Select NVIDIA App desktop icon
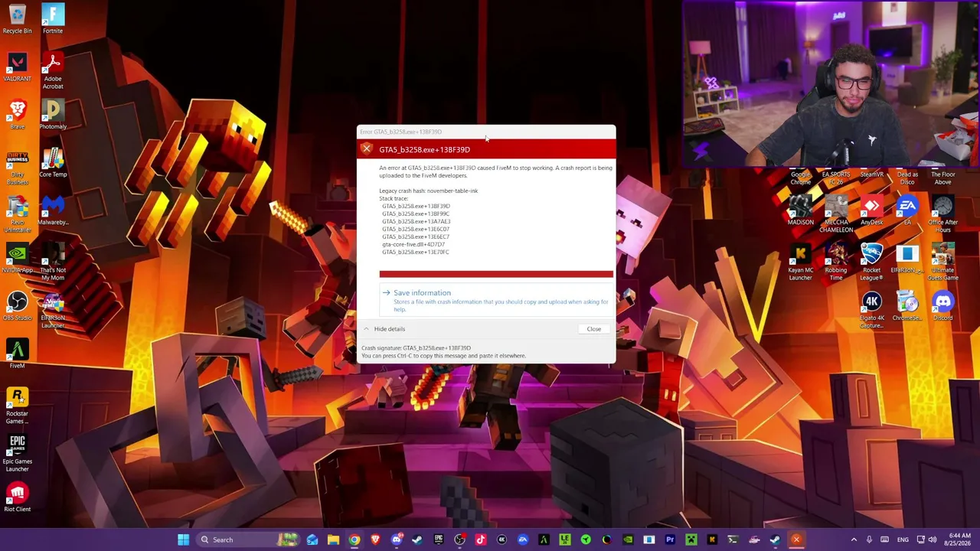Image resolution: width=980 pixels, height=551 pixels. tap(17, 259)
